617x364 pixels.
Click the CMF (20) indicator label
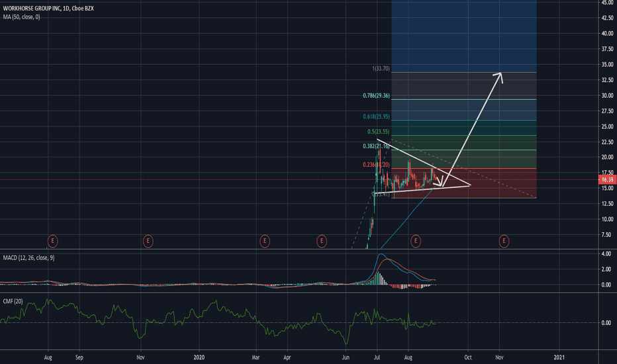click(x=13, y=301)
